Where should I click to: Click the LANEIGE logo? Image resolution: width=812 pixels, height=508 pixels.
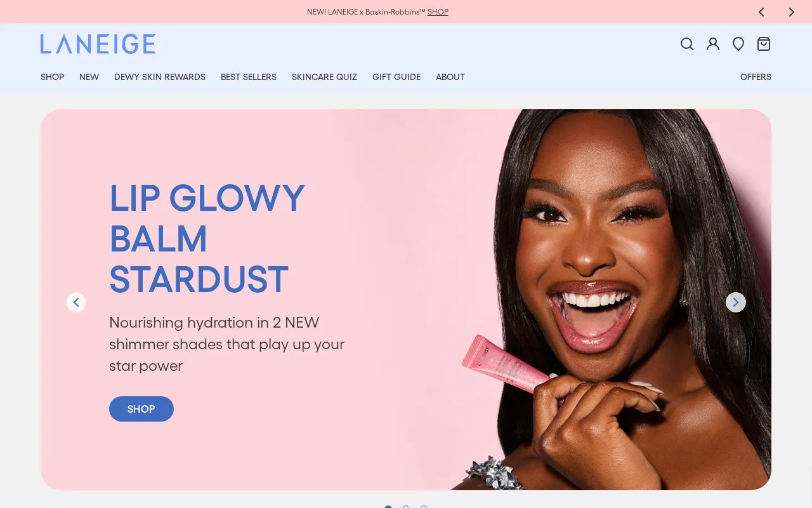pos(98,44)
